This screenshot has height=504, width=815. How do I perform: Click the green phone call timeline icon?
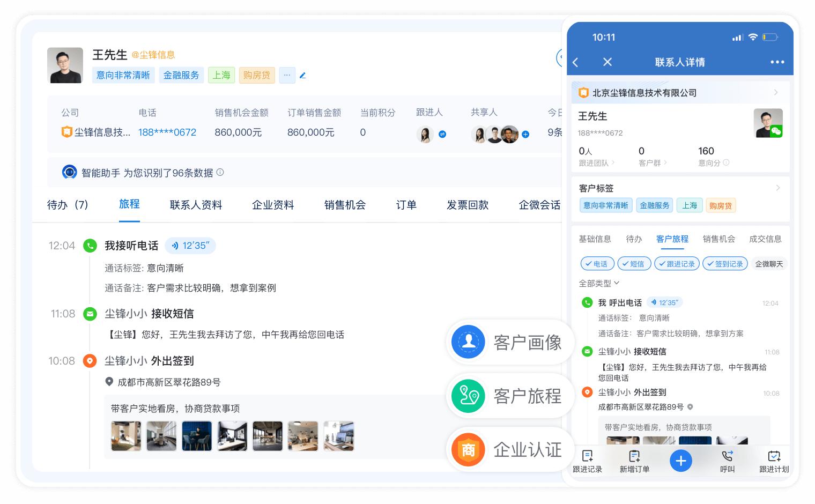coord(90,246)
